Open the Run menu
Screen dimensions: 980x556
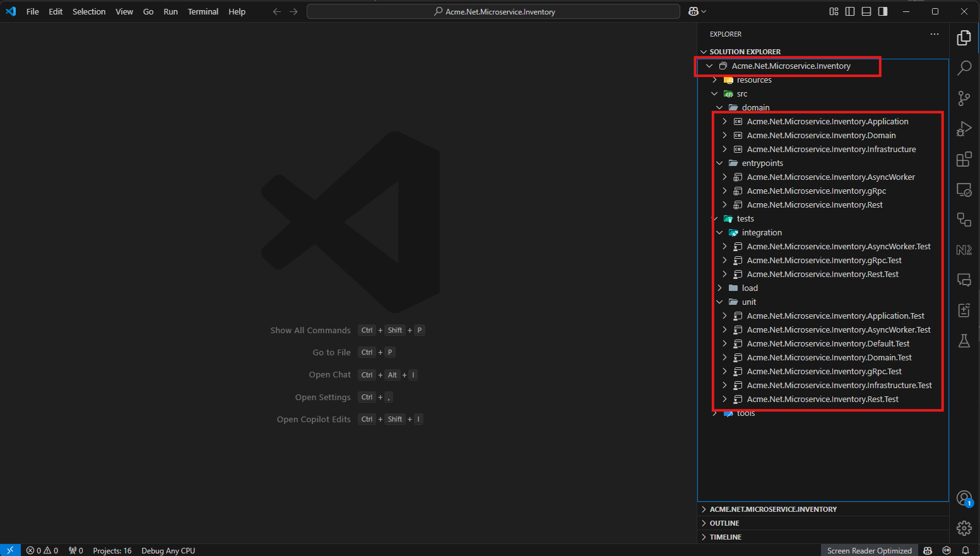[x=170, y=11]
